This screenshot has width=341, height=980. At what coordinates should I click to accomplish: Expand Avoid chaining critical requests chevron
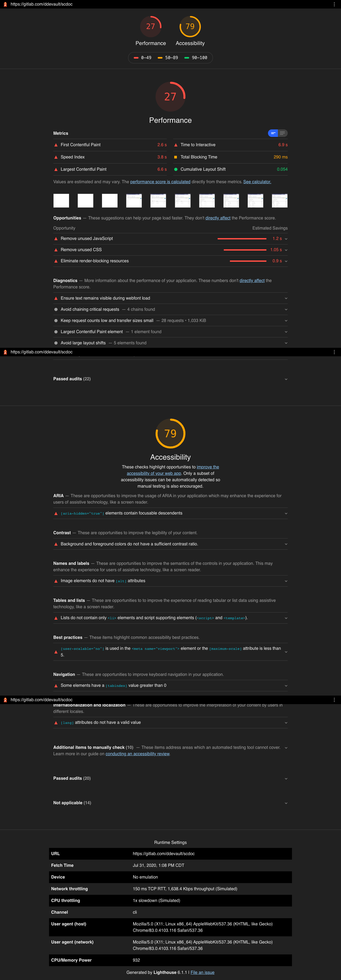[286, 309]
